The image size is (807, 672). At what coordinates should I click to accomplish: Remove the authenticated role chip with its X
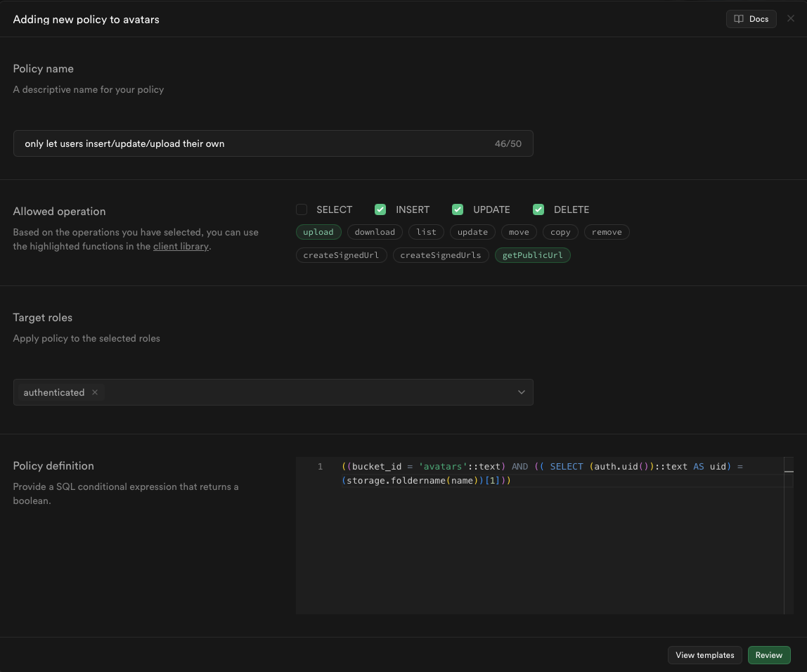pos(94,392)
